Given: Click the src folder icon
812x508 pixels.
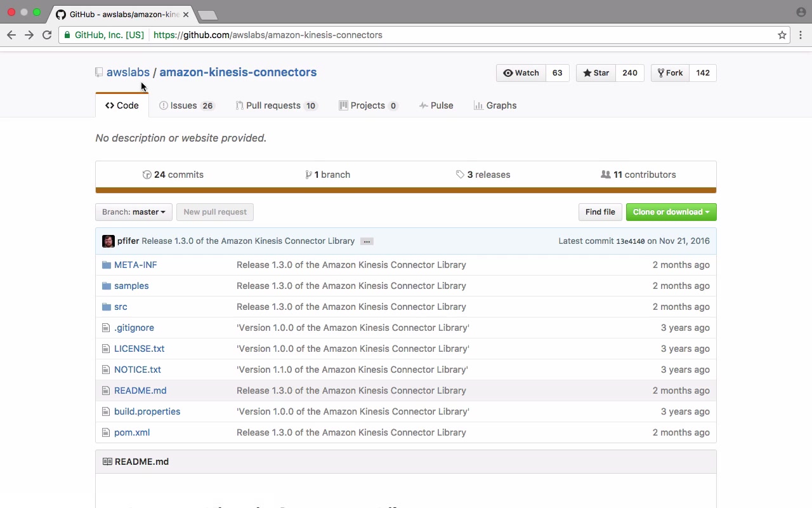Looking at the screenshot, I should (x=107, y=307).
